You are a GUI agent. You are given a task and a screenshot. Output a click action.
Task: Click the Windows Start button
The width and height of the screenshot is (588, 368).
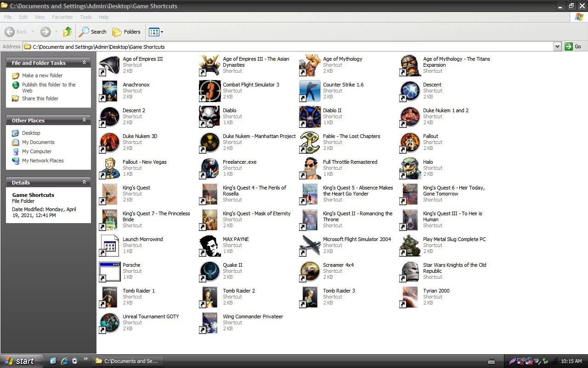pyautogui.click(x=22, y=361)
